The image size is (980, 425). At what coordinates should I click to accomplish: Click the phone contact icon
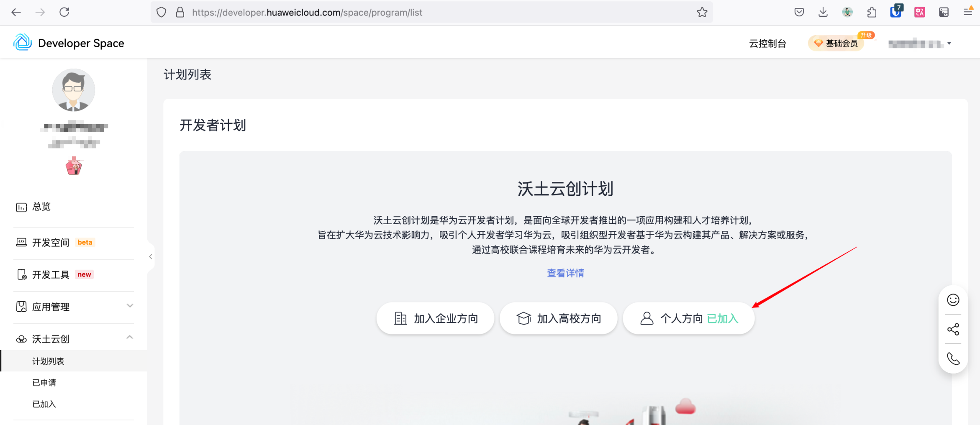[953, 358]
